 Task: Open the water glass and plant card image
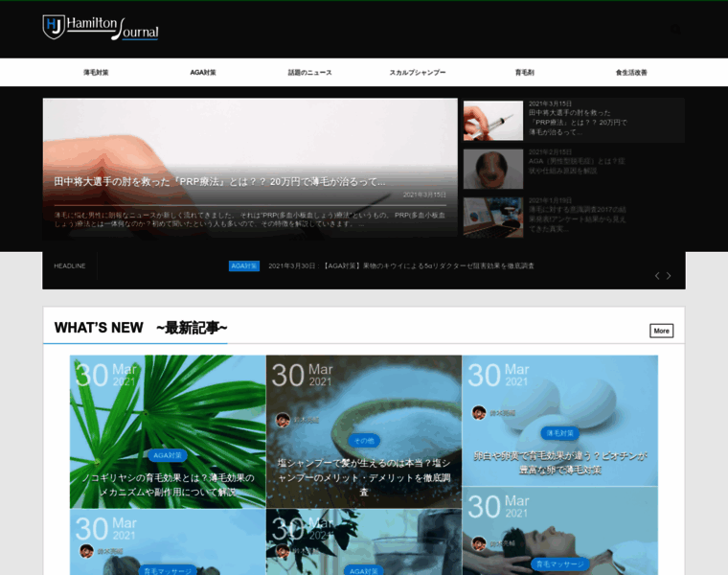[364, 541]
